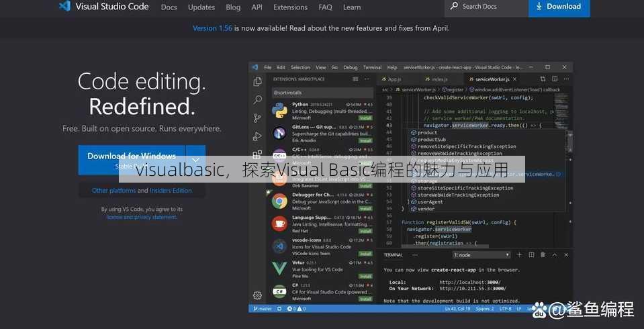The height and width of the screenshot is (329, 644).
Task: Click the Python extension logo
Action: coord(279,111)
